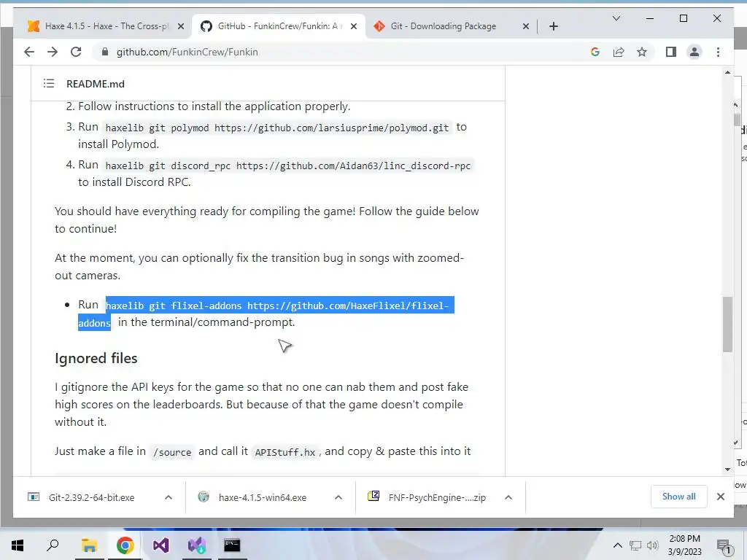The height and width of the screenshot is (560, 747).
Task: Open the Chrome three-dot menu
Action: (718, 52)
